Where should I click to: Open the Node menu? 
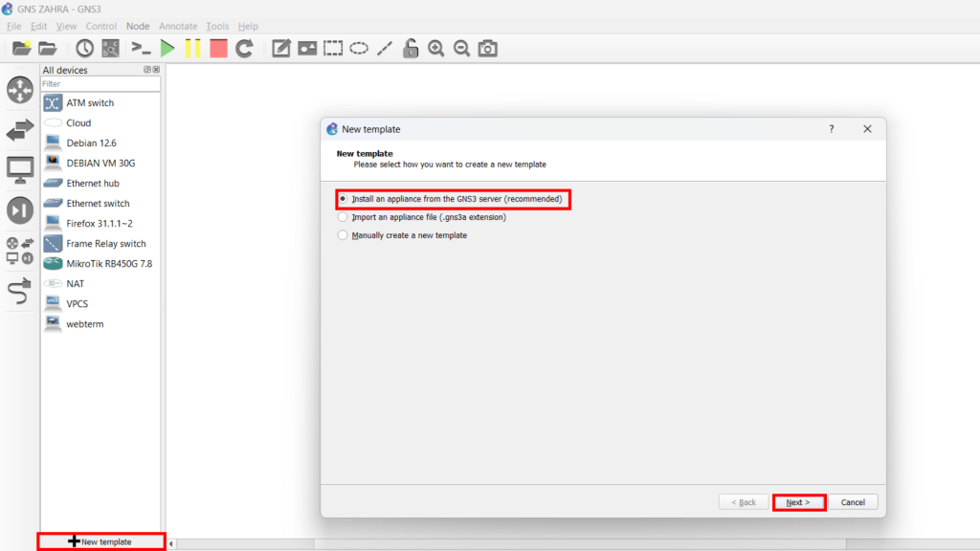coord(138,26)
